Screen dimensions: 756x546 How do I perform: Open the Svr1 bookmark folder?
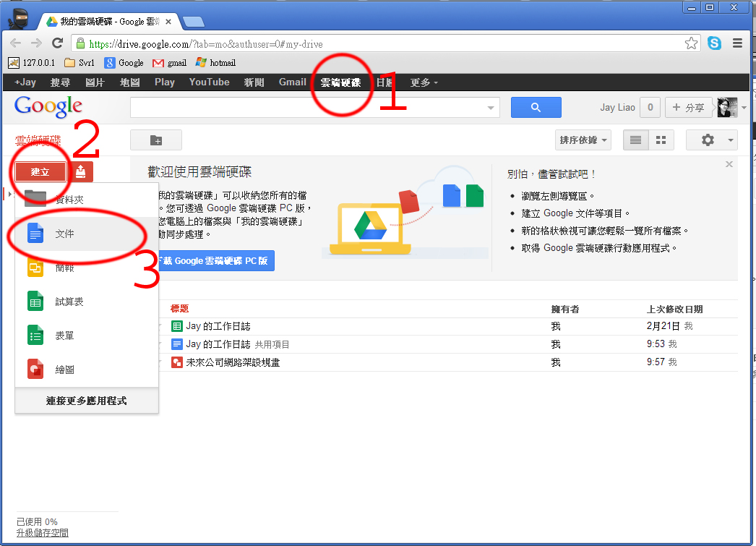(80, 63)
